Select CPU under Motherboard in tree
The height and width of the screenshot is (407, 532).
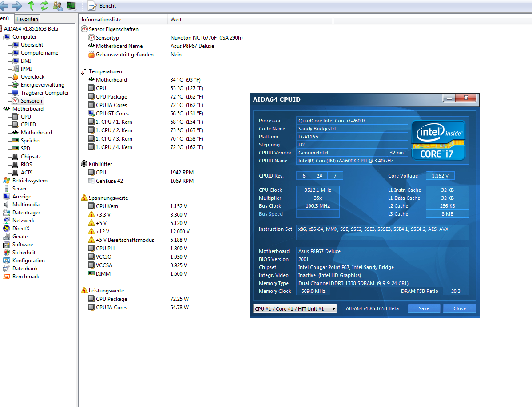[x=26, y=117]
